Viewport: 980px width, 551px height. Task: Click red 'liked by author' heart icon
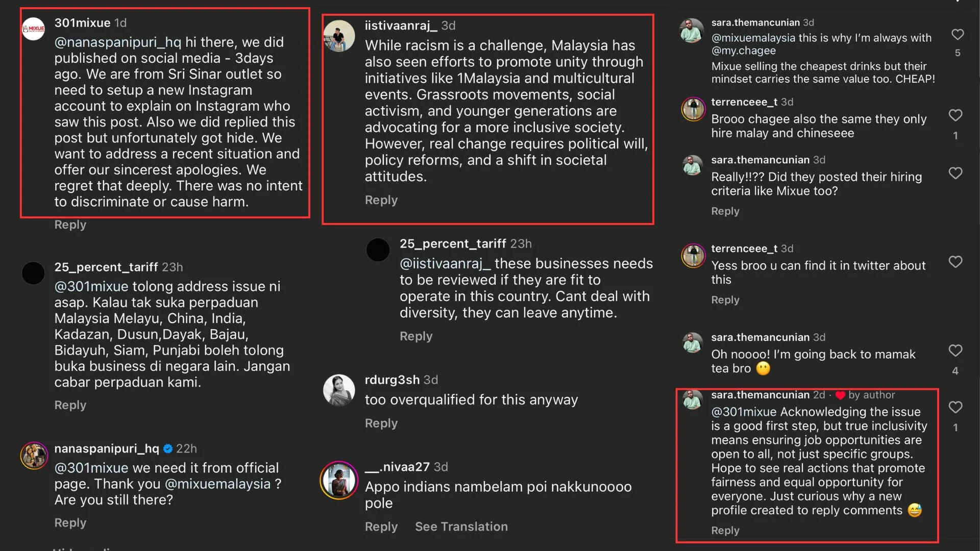(840, 395)
